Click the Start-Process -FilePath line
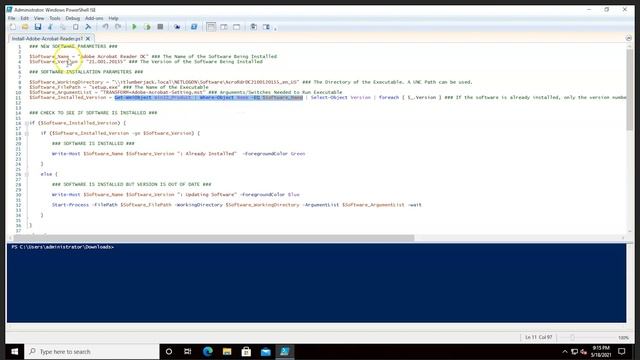 (x=237, y=205)
